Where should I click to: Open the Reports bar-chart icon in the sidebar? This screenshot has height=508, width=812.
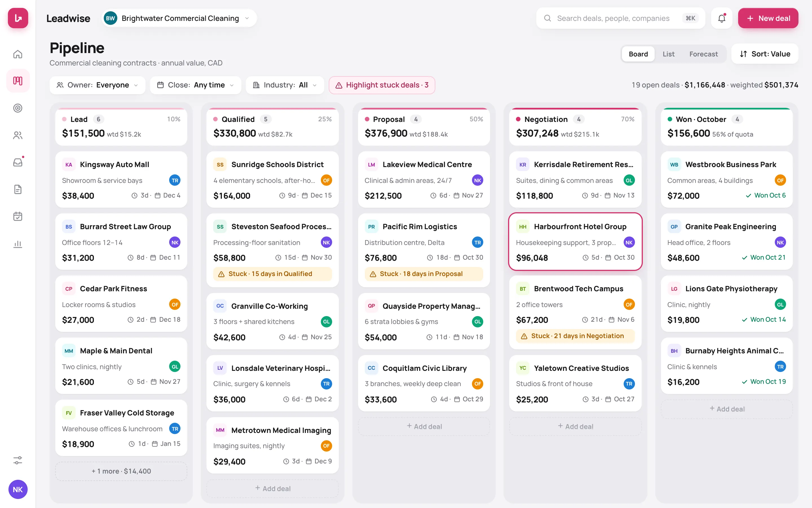click(18, 244)
